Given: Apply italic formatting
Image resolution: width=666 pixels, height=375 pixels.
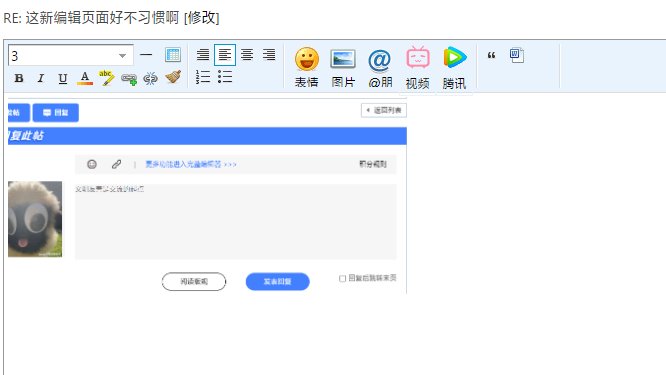Looking at the screenshot, I should (41, 78).
